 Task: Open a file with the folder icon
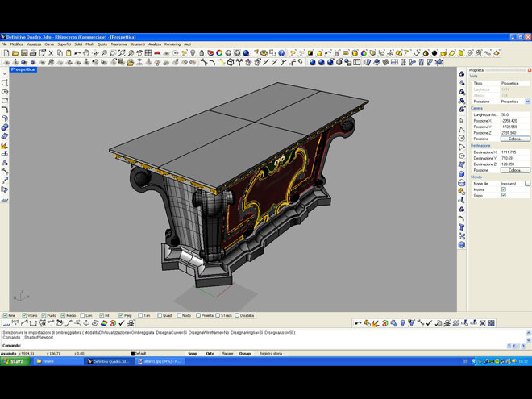pyautogui.click(x=15, y=53)
